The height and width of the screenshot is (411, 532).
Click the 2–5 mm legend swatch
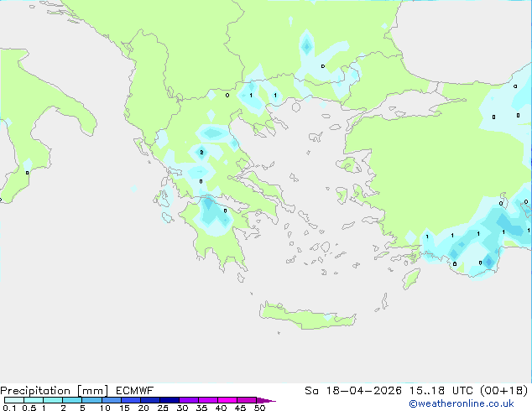72,400
